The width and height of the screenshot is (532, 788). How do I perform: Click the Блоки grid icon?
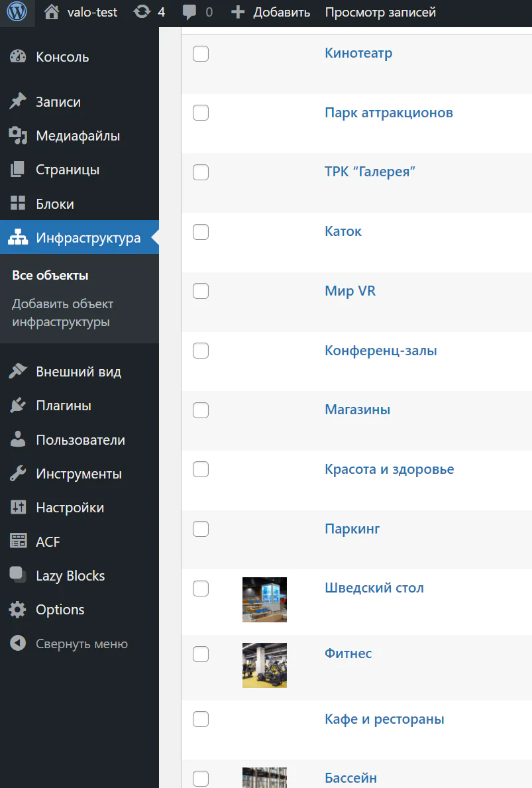18,203
